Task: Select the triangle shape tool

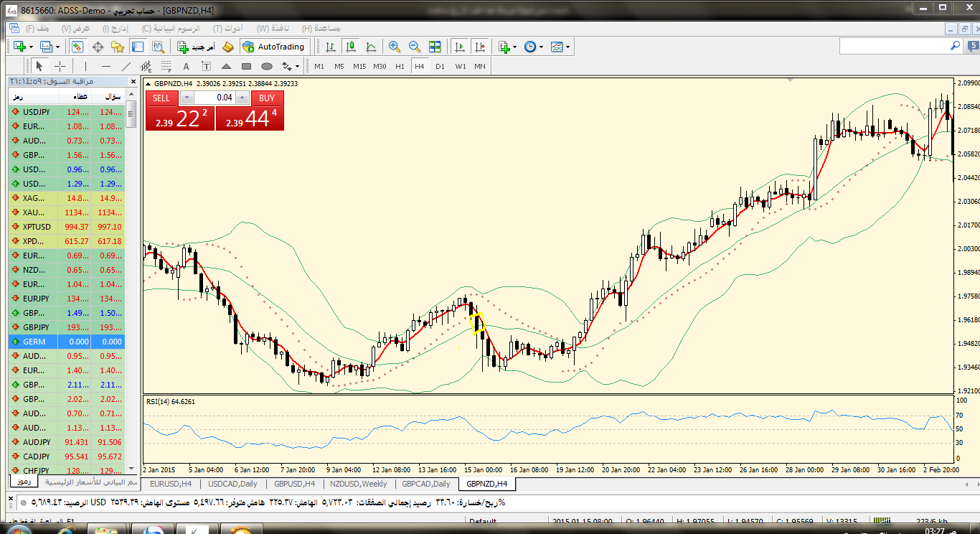Action: 226,66
